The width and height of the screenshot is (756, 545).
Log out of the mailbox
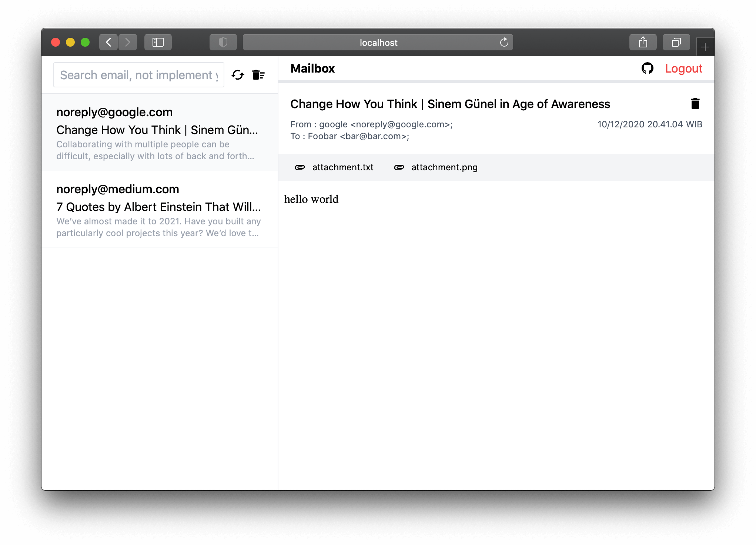pos(683,68)
